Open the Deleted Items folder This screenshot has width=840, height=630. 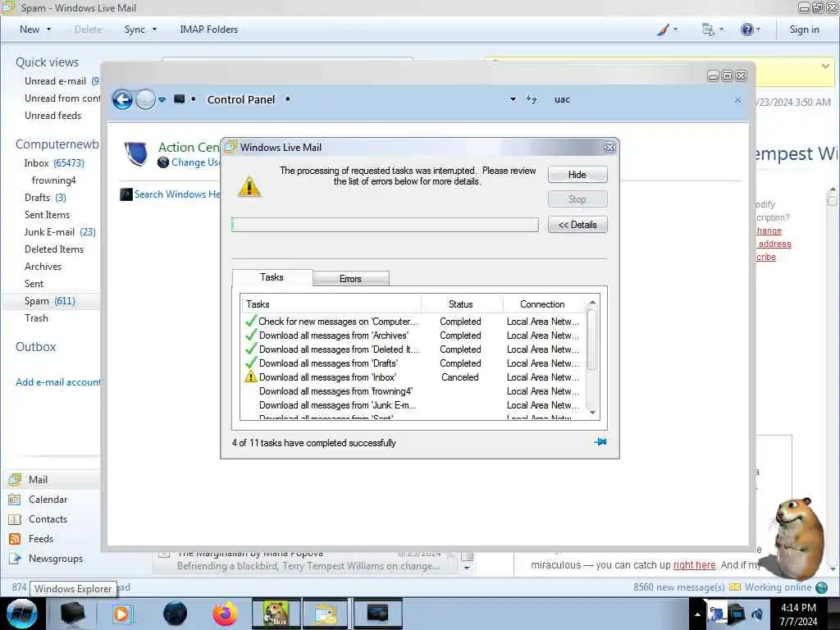point(54,249)
